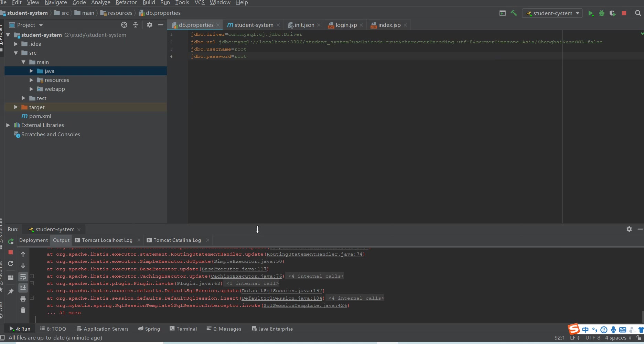Toggle scroll to end of console
Viewport: 644px width, 344px height.
(x=23, y=288)
